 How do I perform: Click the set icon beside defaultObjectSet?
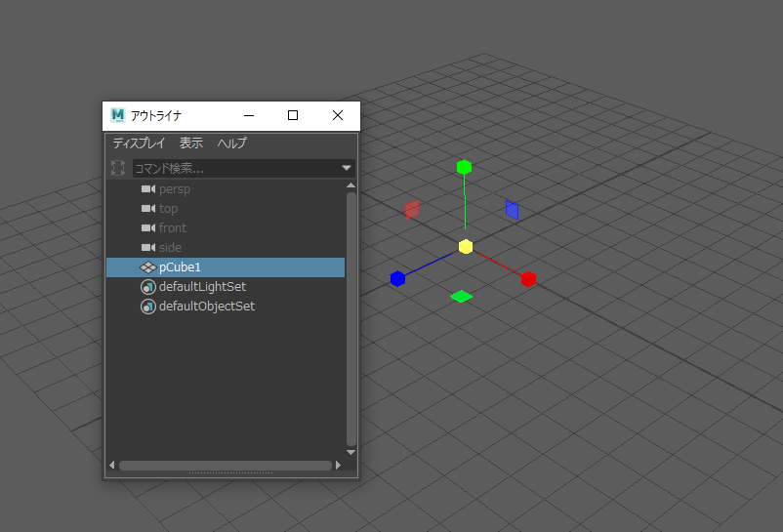[x=147, y=307]
